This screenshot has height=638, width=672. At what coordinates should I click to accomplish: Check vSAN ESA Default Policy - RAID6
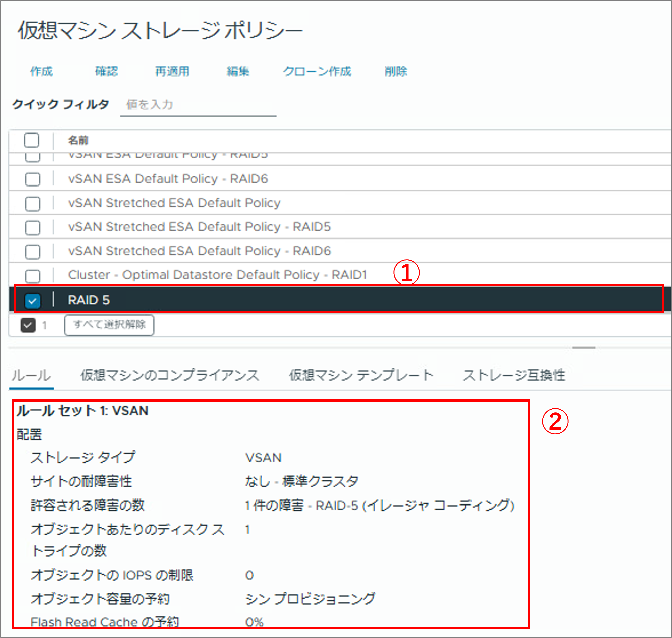33,179
